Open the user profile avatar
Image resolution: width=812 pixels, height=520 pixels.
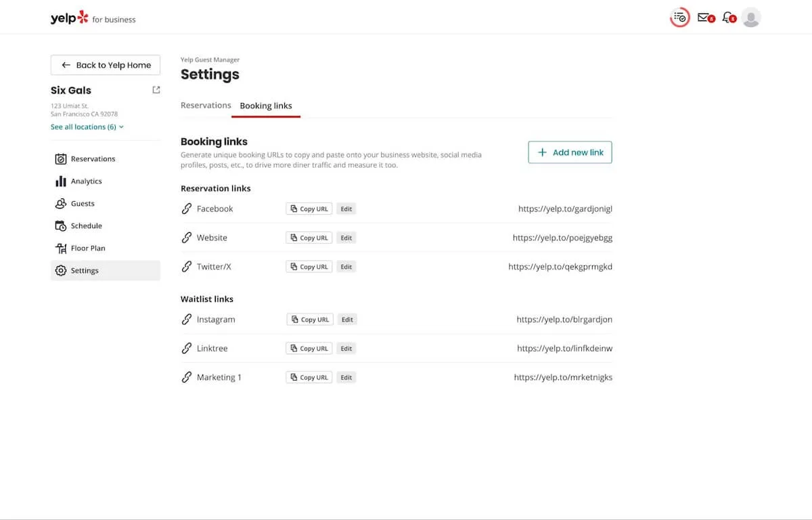(x=751, y=18)
